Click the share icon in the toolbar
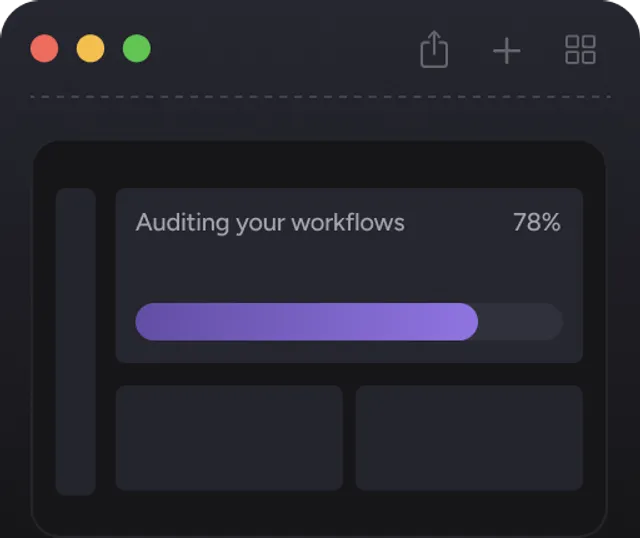 434,49
